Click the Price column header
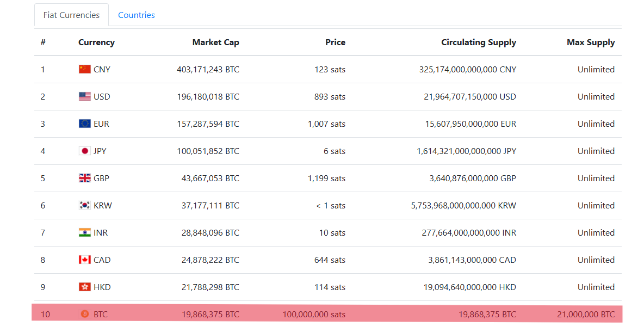Image resolution: width=644 pixels, height=326 pixels. tap(335, 42)
